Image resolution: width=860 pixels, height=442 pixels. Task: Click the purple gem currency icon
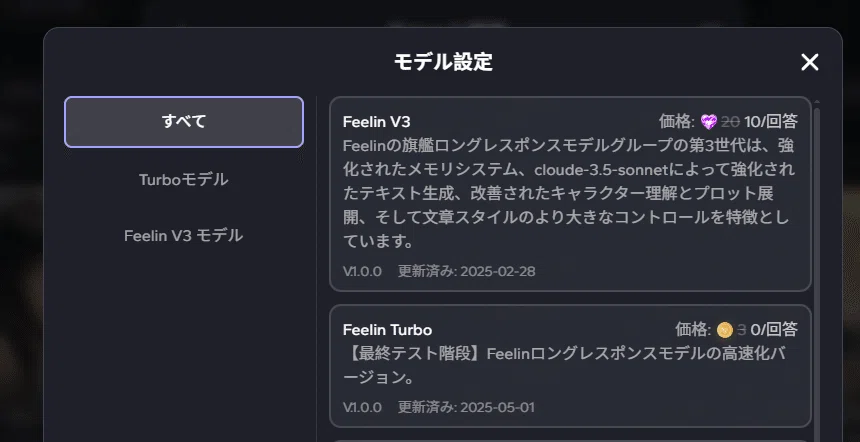coord(709,122)
